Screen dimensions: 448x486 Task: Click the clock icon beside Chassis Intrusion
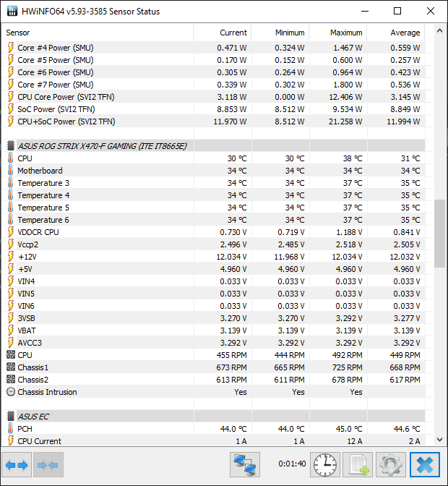(11, 392)
